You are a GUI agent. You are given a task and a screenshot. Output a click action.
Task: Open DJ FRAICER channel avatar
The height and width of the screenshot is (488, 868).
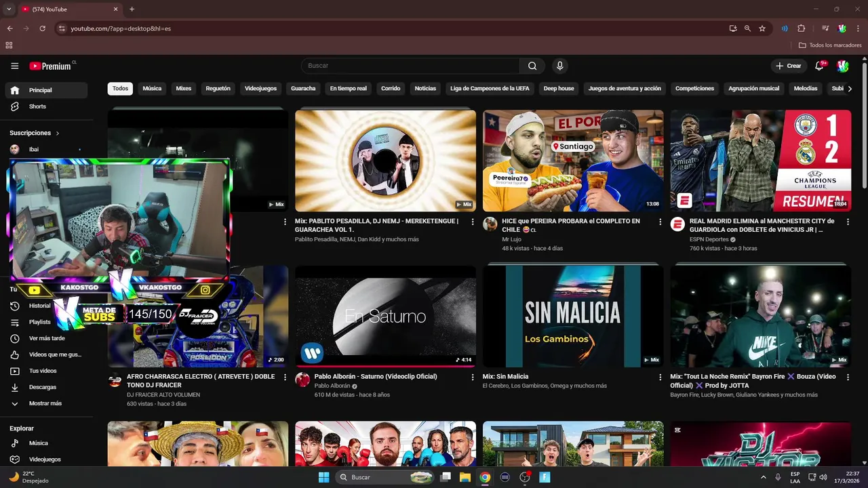point(115,380)
